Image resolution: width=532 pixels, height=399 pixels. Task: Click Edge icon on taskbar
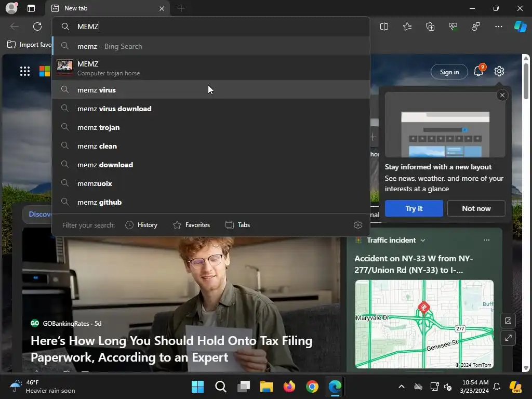pos(335,387)
